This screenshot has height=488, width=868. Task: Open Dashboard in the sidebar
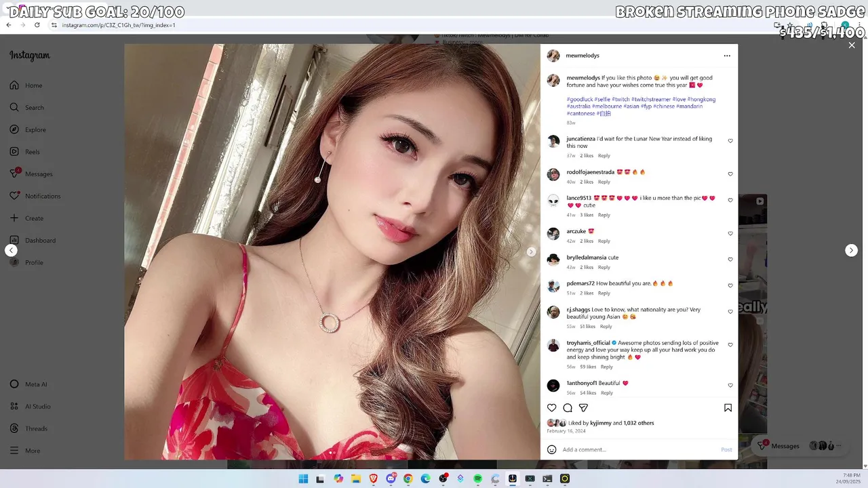(33, 241)
